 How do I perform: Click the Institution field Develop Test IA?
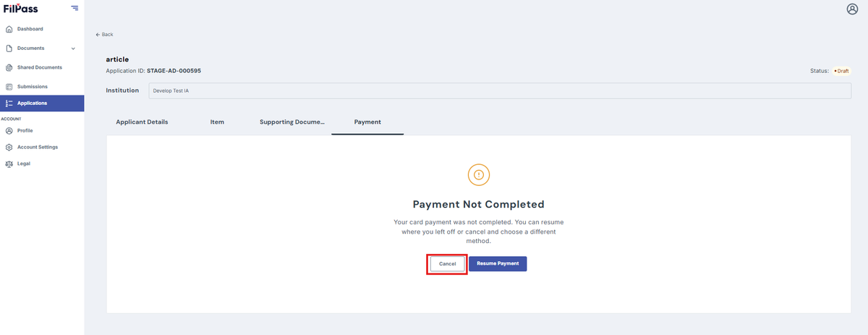pyautogui.click(x=501, y=91)
